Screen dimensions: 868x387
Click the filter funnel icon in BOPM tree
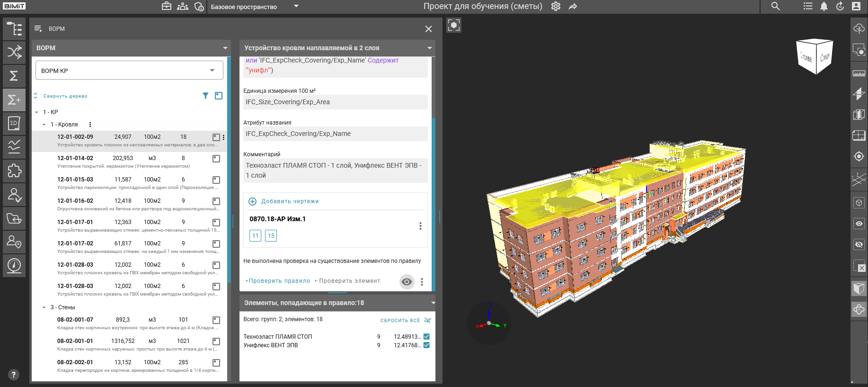(x=205, y=96)
